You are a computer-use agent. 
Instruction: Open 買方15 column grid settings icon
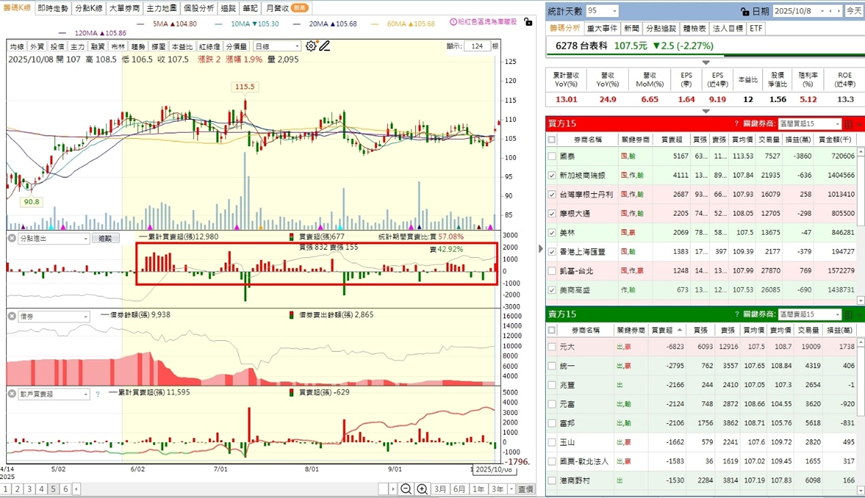849,124
